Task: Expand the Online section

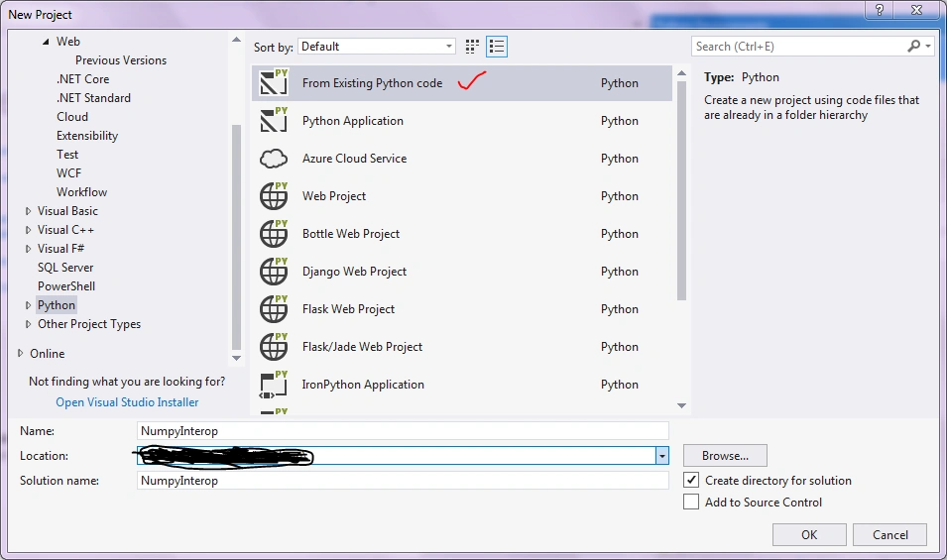Action: (20, 353)
